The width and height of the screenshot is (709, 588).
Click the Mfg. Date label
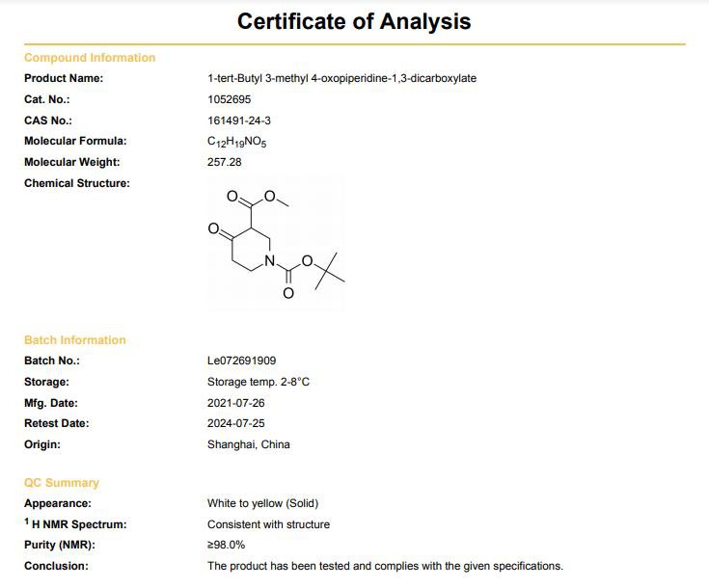[x=51, y=403]
